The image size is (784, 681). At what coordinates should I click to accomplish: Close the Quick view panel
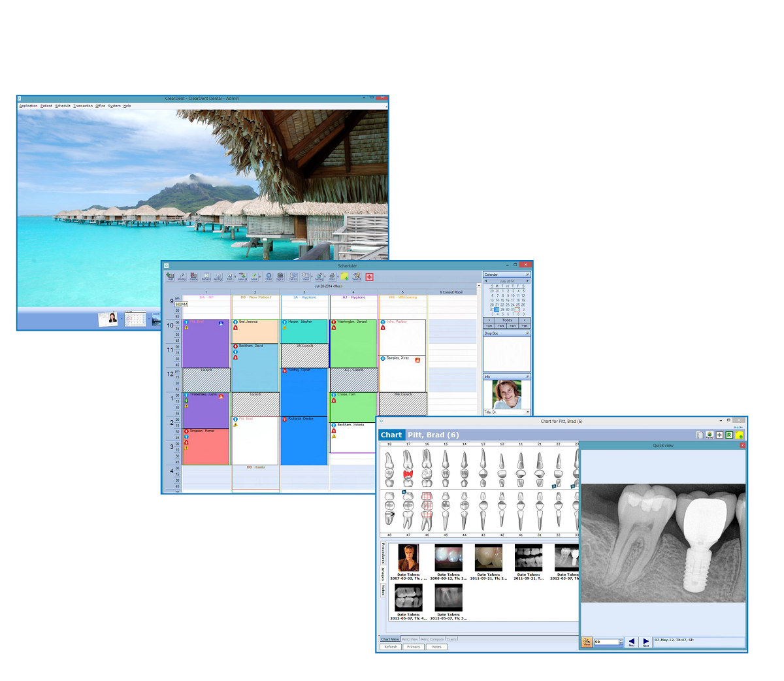pos(742,445)
